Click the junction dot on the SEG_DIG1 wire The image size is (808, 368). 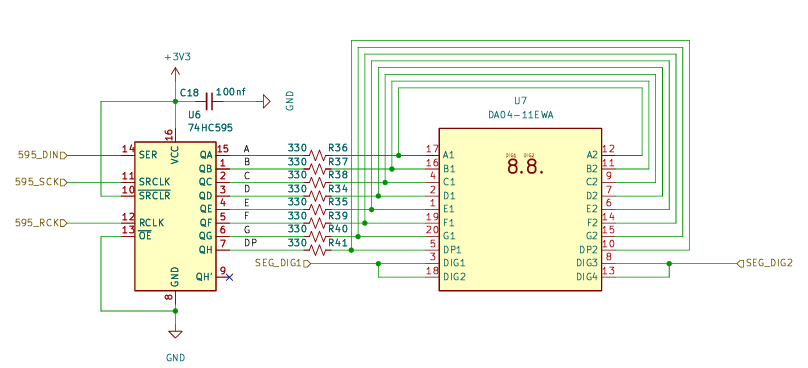tap(379, 263)
